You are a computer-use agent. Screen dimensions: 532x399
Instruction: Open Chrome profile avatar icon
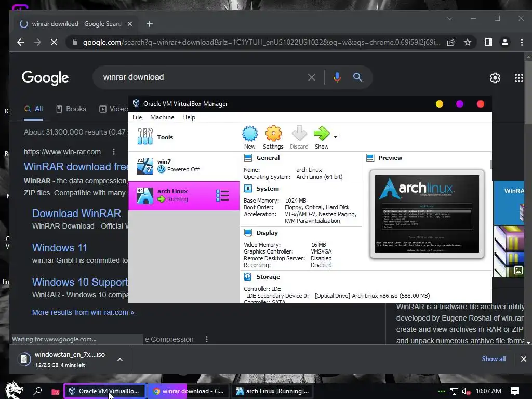(x=505, y=42)
